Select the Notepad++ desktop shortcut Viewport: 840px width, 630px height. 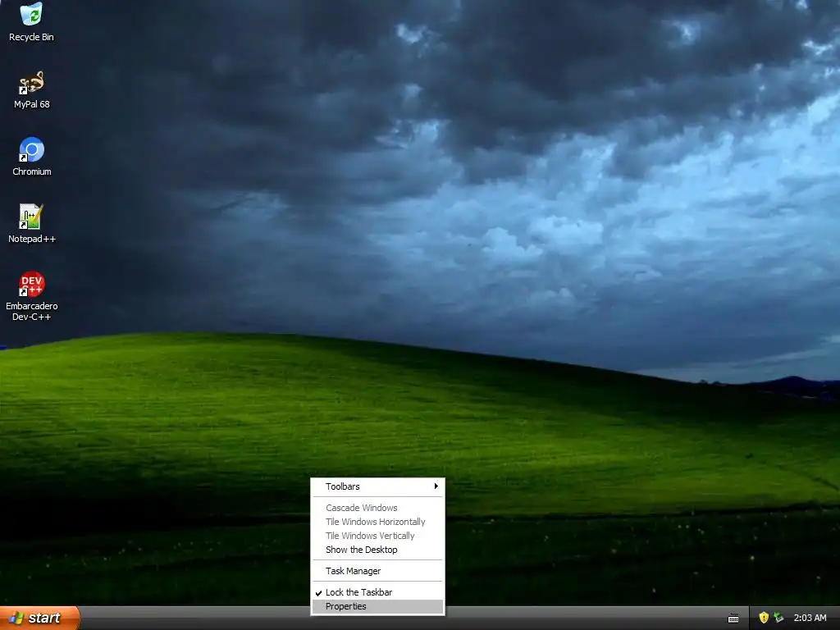[32, 224]
